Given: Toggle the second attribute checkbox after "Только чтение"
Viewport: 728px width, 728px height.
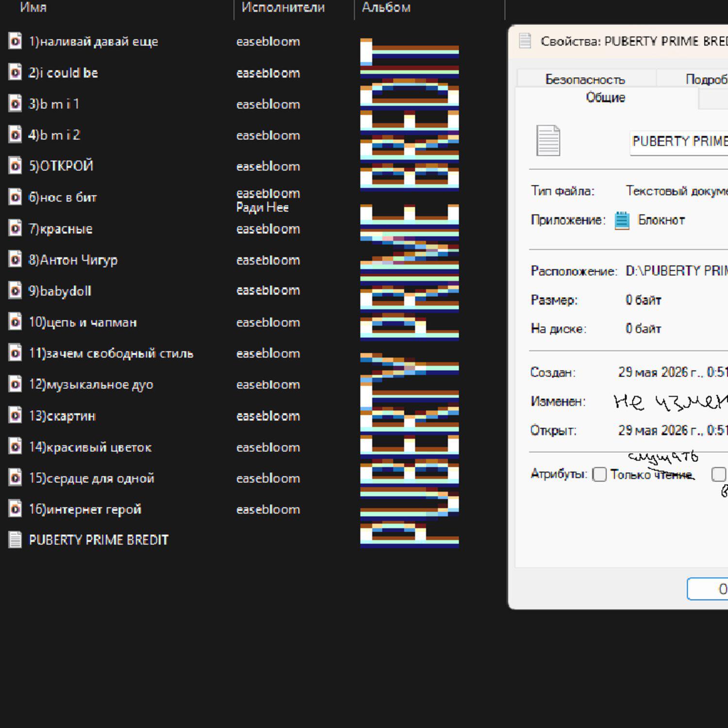Looking at the screenshot, I should 719,474.
